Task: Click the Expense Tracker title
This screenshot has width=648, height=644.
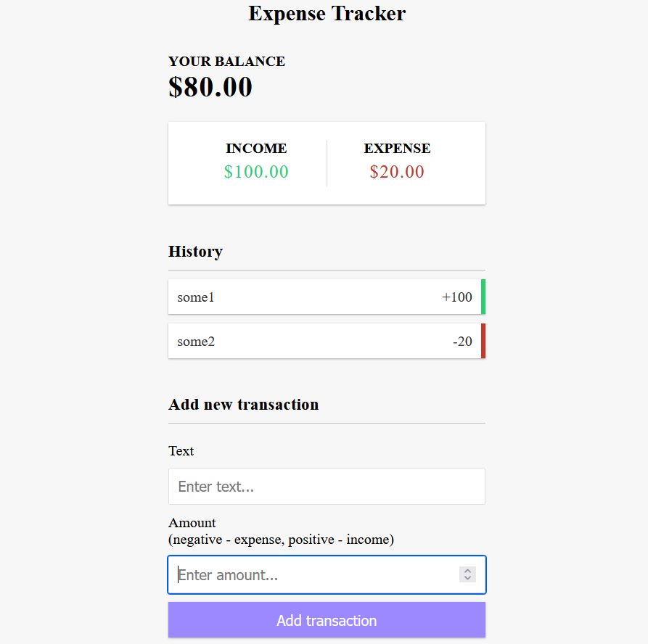Action: 327,13
